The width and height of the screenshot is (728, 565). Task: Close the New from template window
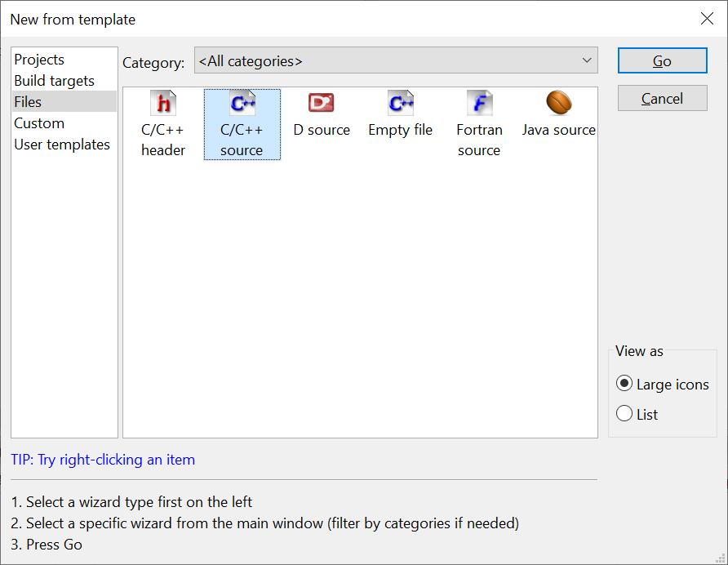[707, 19]
